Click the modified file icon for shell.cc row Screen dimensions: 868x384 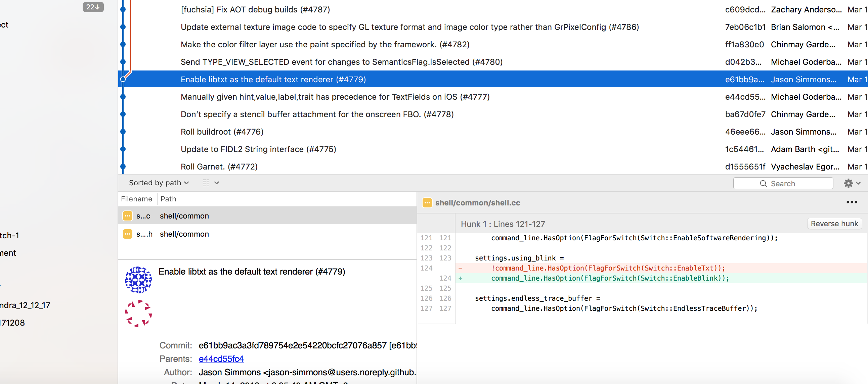pos(128,216)
